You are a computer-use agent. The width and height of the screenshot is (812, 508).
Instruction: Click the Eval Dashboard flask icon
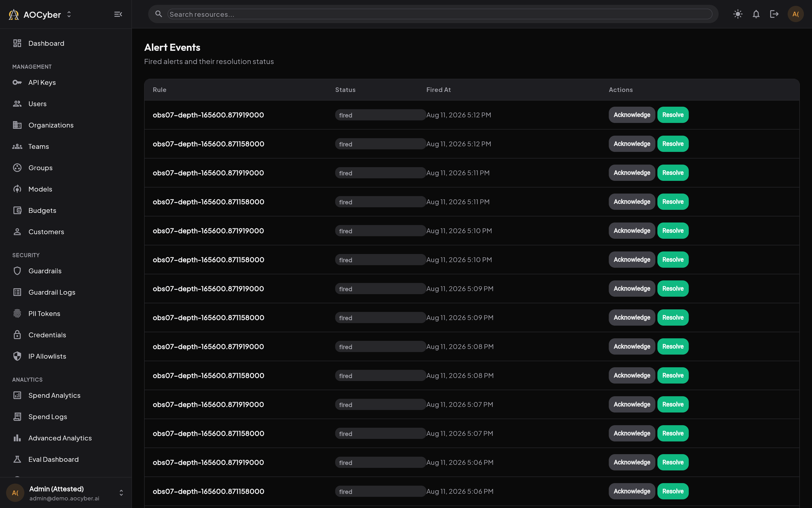17,459
